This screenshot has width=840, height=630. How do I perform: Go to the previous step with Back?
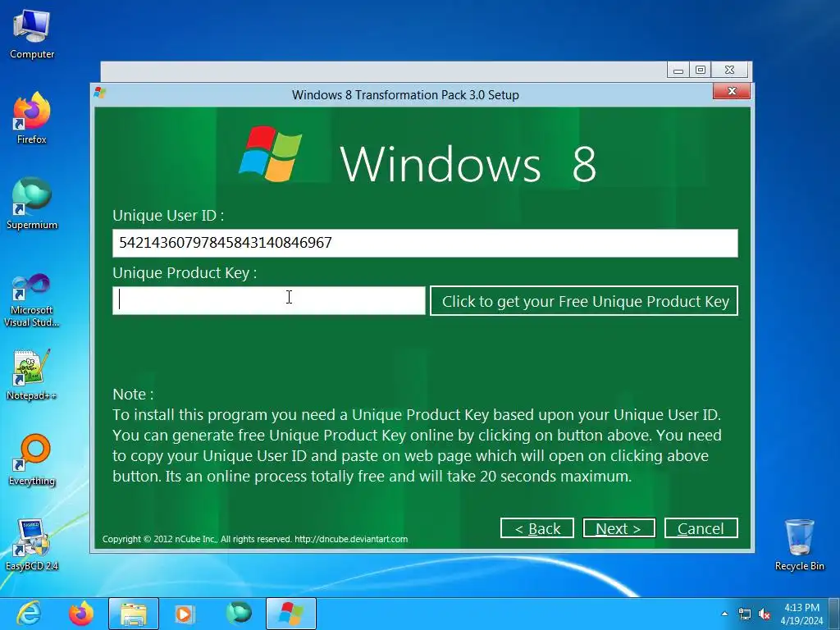pos(536,528)
